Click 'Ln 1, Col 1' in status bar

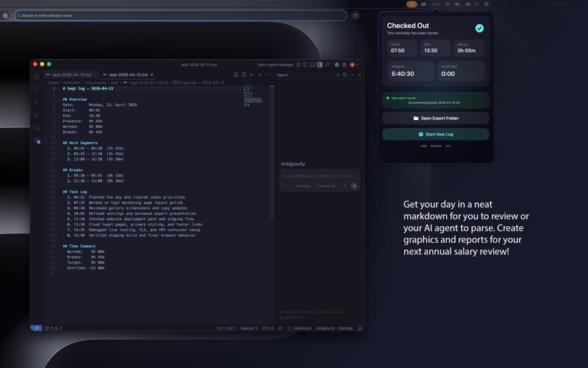pyautogui.click(x=226, y=328)
